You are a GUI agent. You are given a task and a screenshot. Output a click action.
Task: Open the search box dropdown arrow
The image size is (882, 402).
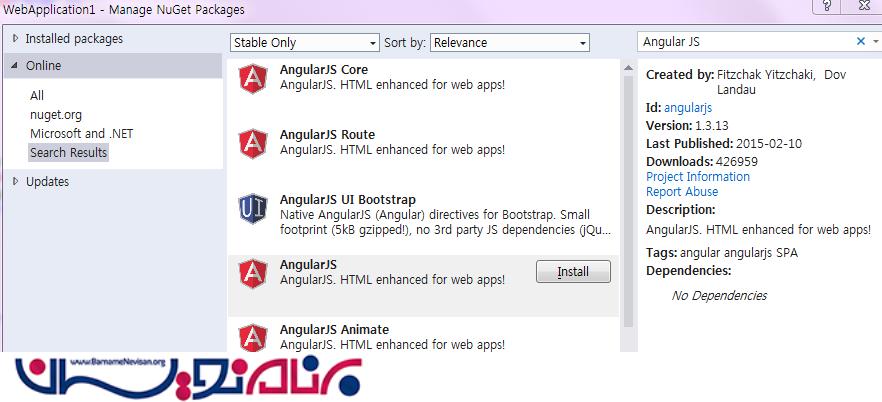(x=875, y=42)
